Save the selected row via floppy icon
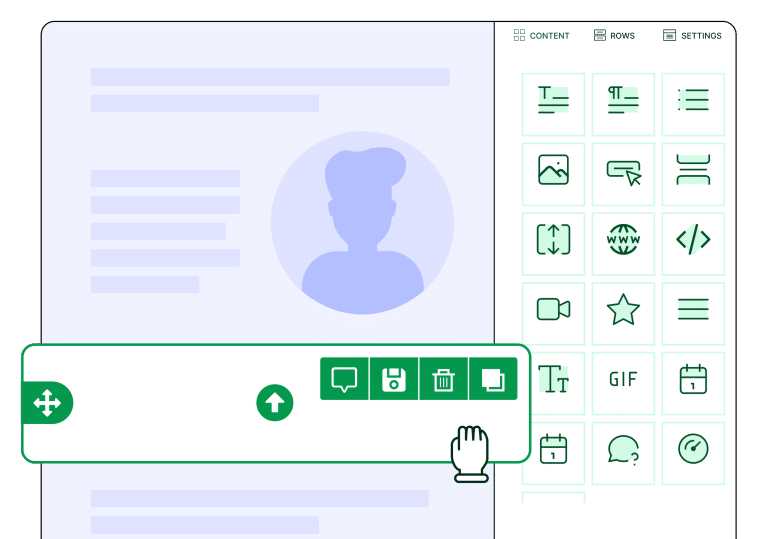This screenshot has width=768, height=539. (x=394, y=379)
